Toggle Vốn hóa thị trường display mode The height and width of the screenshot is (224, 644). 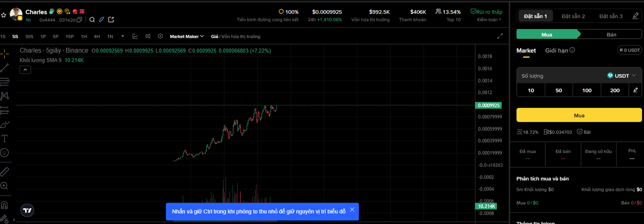pos(241,37)
